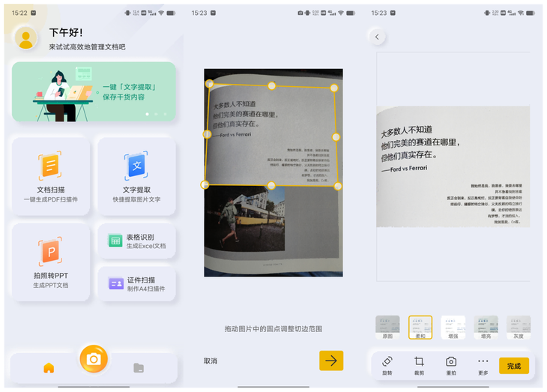Finish editing with the 完成 button
547x392 pixels.
[x=514, y=366]
